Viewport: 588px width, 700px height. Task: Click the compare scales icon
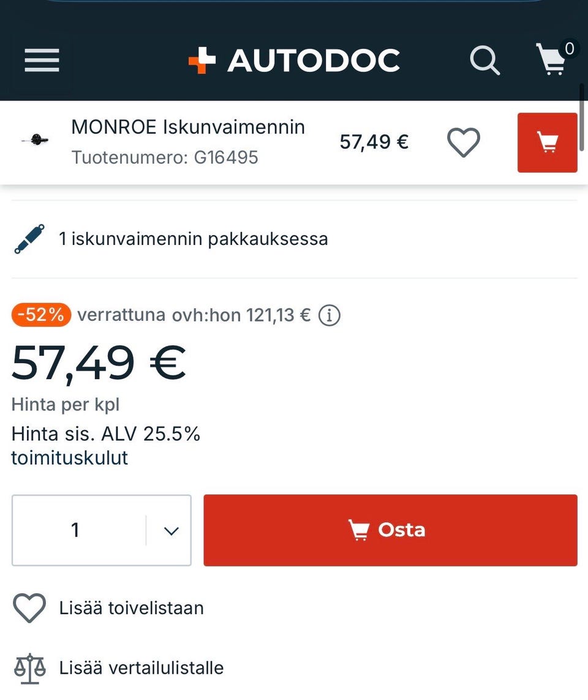pyautogui.click(x=29, y=668)
